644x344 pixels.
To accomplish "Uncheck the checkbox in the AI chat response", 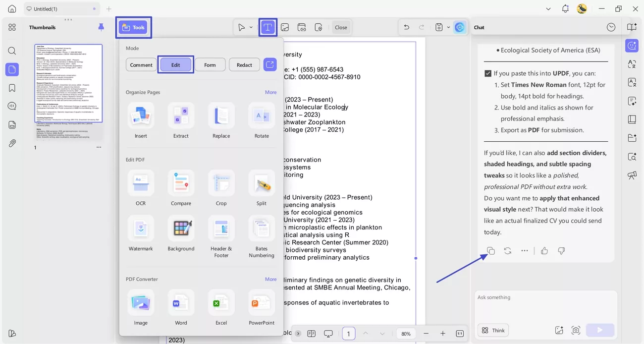I will tap(488, 73).
